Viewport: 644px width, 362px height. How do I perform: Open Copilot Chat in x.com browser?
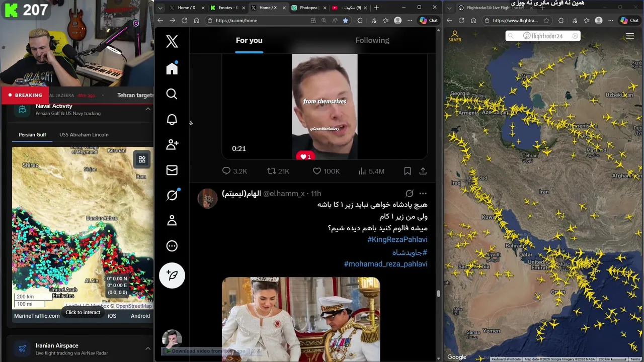[x=429, y=21]
